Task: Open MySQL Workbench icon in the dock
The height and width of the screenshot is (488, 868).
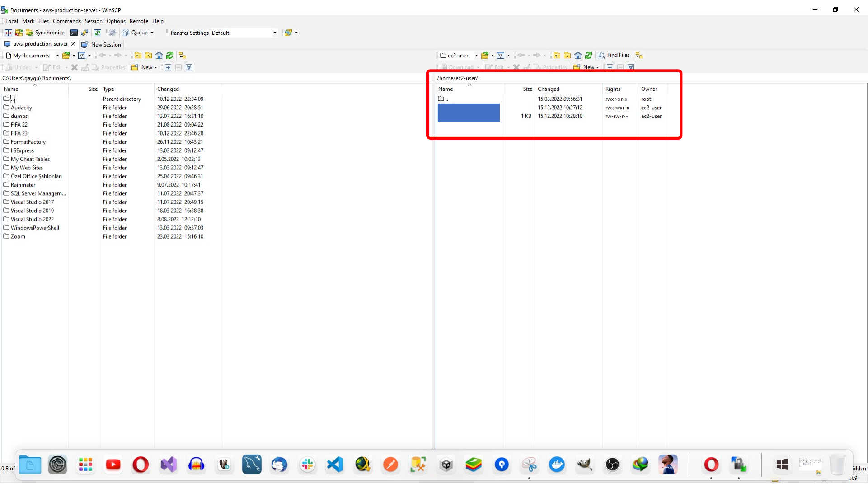Action: (x=252, y=465)
